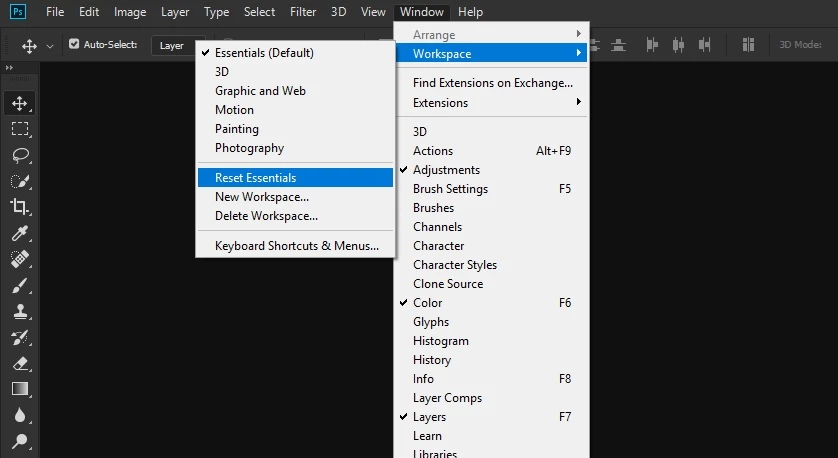Open the Actions panel entry

coord(491,151)
